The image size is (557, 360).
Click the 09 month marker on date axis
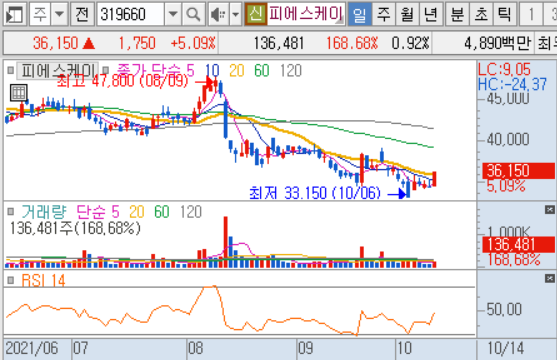(x=305, y=348)
